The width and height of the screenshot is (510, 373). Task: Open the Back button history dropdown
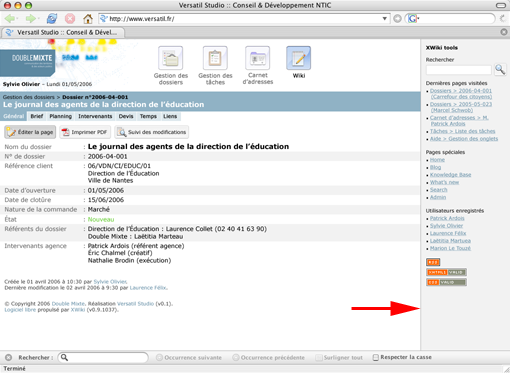[17, 19]
